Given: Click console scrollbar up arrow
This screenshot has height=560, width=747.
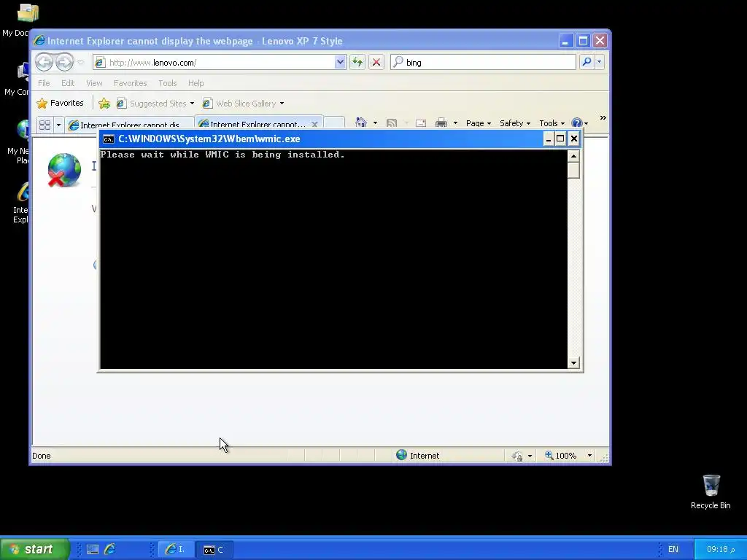Looking at the screenshot, I should tap(573, 156).
